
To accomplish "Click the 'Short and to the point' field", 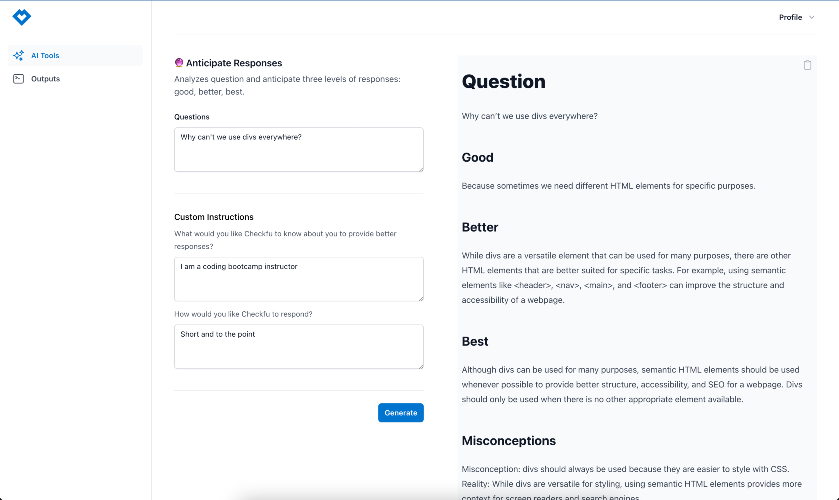I will [299, 346].
